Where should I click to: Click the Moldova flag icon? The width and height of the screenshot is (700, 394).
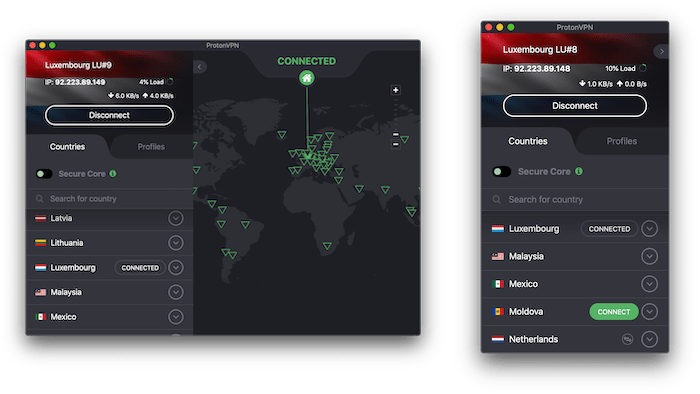[x=498, y=311]
